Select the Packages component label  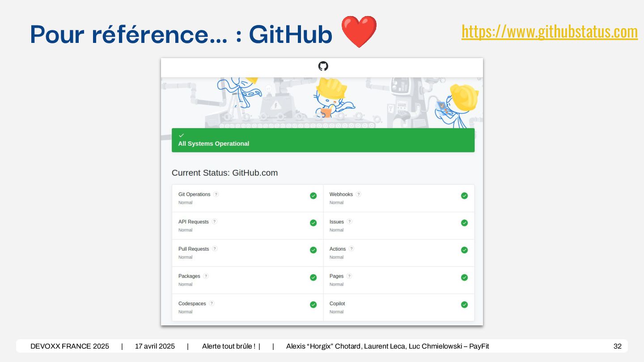click(x=189, y=276)
